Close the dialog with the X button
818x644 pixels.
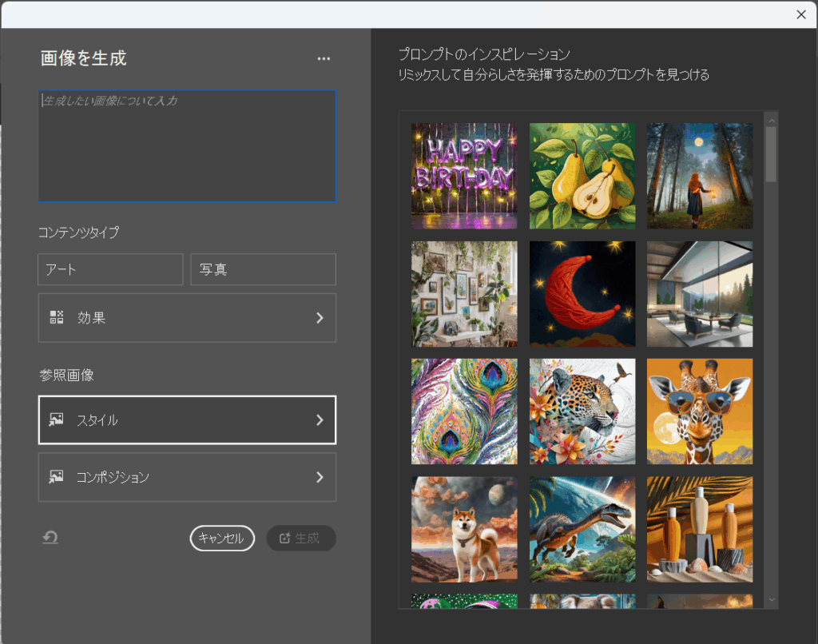(x=801, y=14)
